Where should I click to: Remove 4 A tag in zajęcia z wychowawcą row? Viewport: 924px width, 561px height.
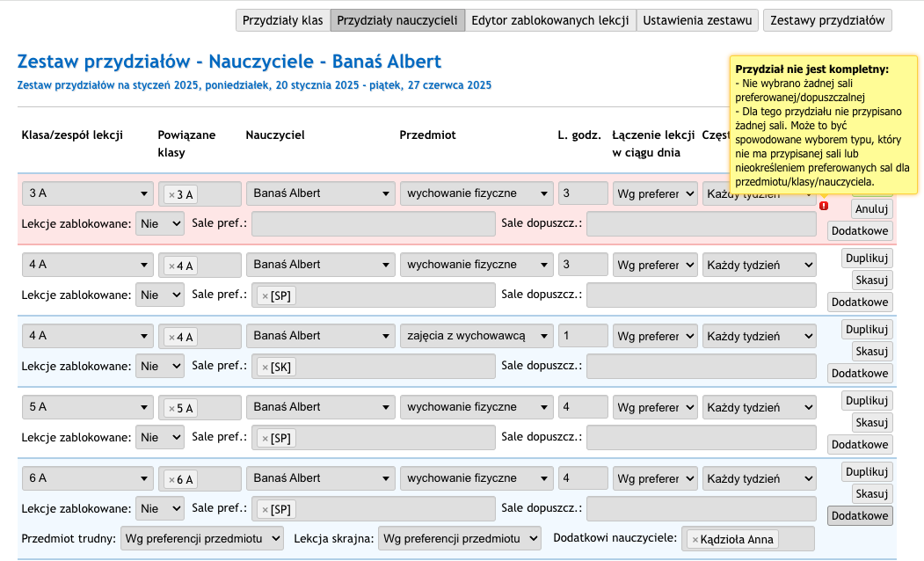click(171, 337)
